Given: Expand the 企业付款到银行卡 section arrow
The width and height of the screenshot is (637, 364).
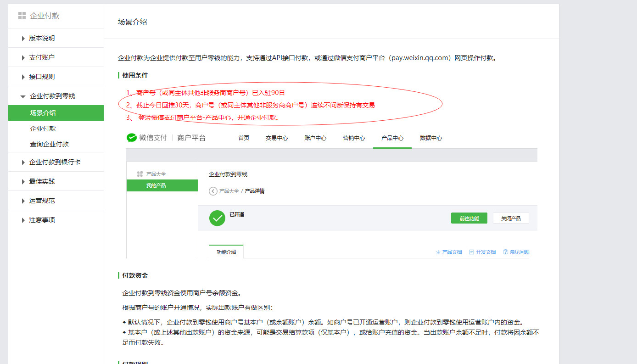Looking at the screenshot, I should pos(23,162).
